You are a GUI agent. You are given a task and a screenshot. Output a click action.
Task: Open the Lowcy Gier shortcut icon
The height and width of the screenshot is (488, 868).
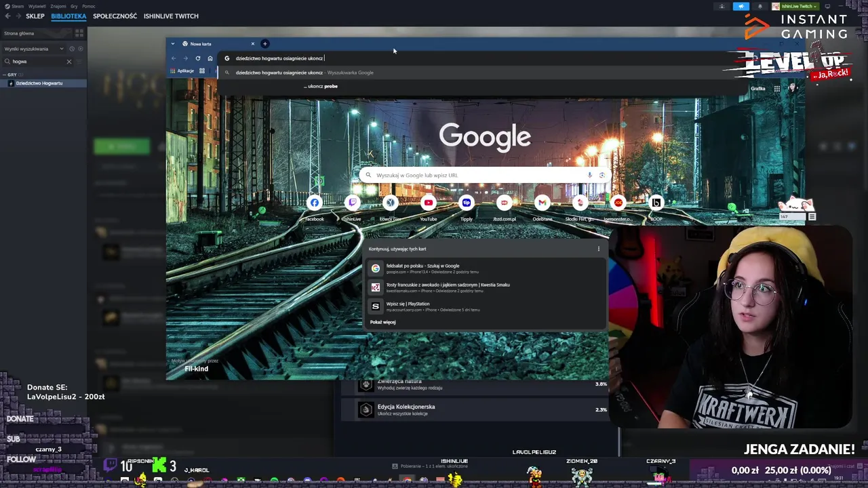pyautogui.click(x=391, y=203)
